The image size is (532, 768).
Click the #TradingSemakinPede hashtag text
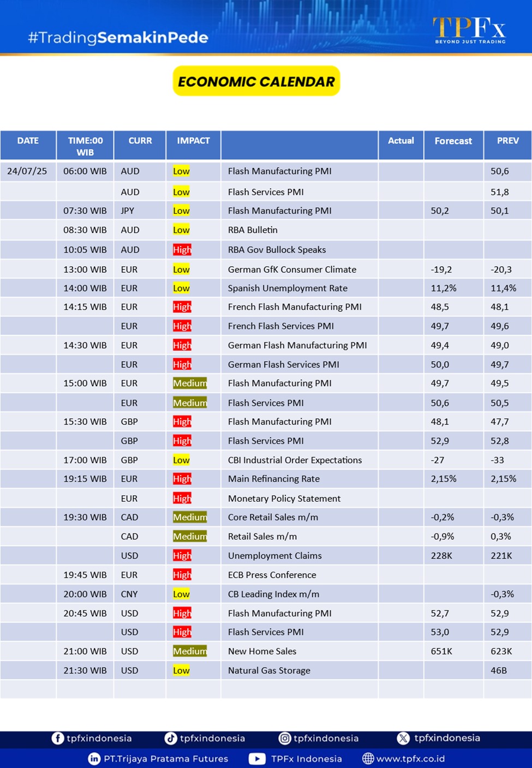pos(118,38)
